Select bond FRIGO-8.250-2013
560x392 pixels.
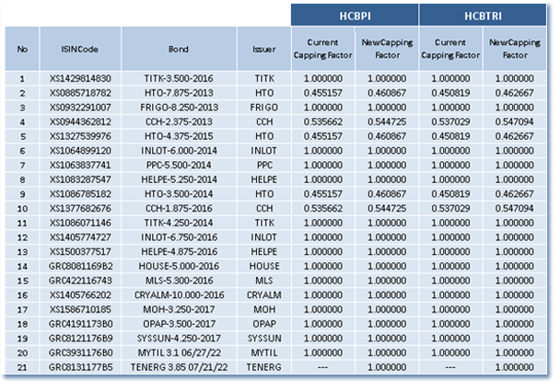[178, 107]
